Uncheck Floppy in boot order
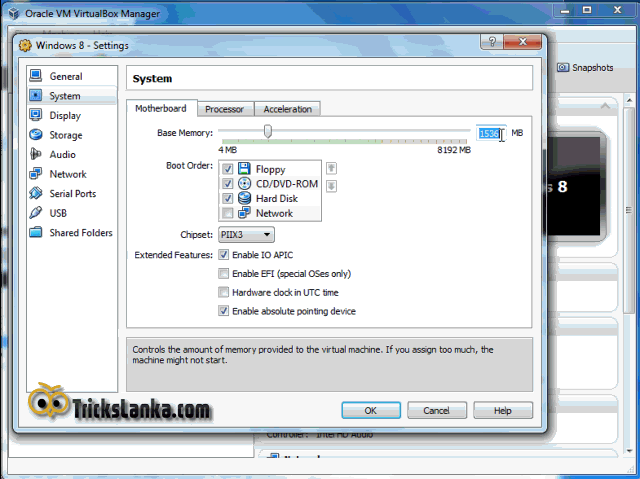Viewport: 640px width, 479px height. click(228, 169)
